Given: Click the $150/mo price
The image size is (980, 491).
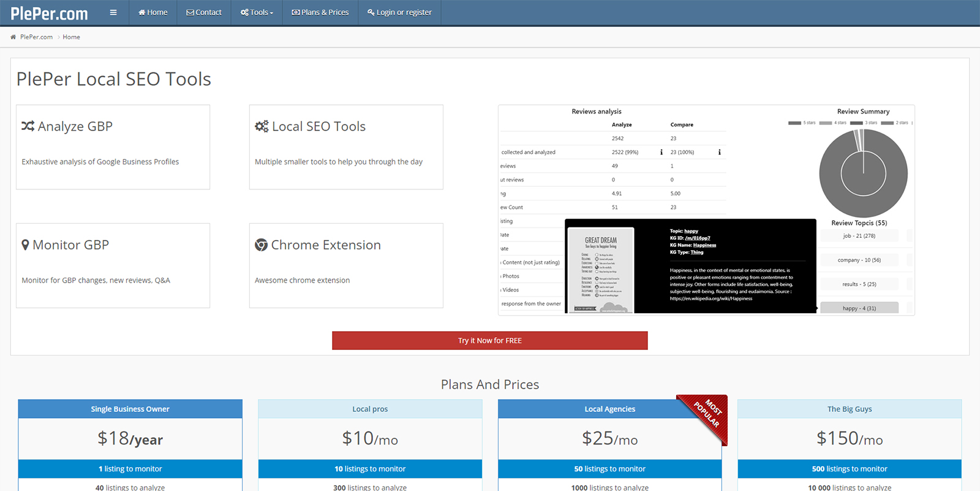Looking at the screenshot, I should 850,438.
